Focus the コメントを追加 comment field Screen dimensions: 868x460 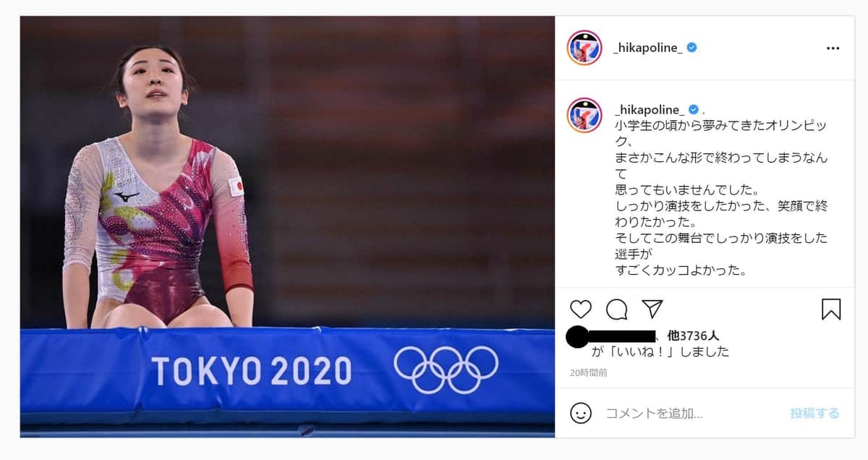(693, 413)
